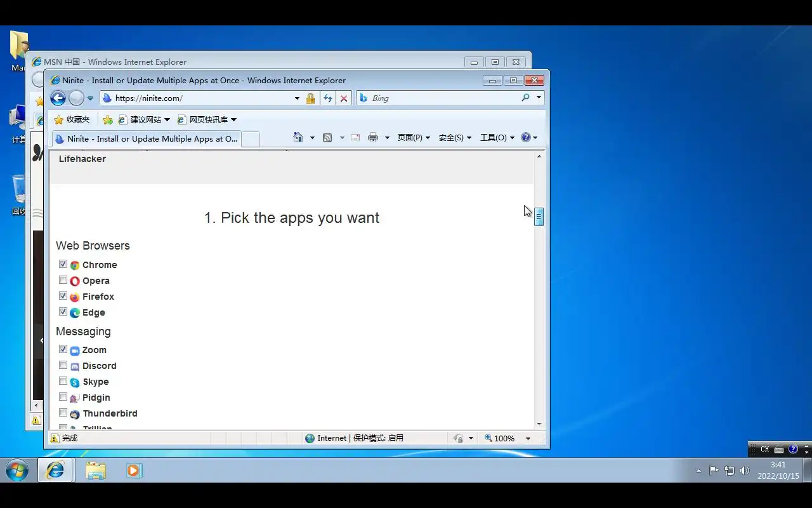
Task: Click the CH language bar indicator
Action: click(765, 449)
